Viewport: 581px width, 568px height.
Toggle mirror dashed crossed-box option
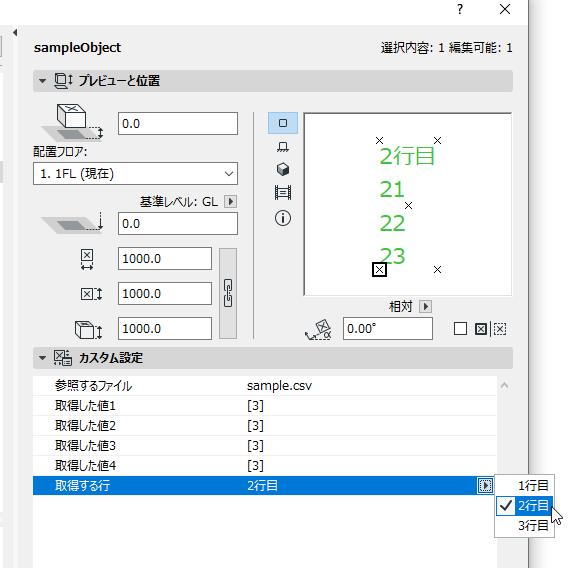(x=499, y=329)
